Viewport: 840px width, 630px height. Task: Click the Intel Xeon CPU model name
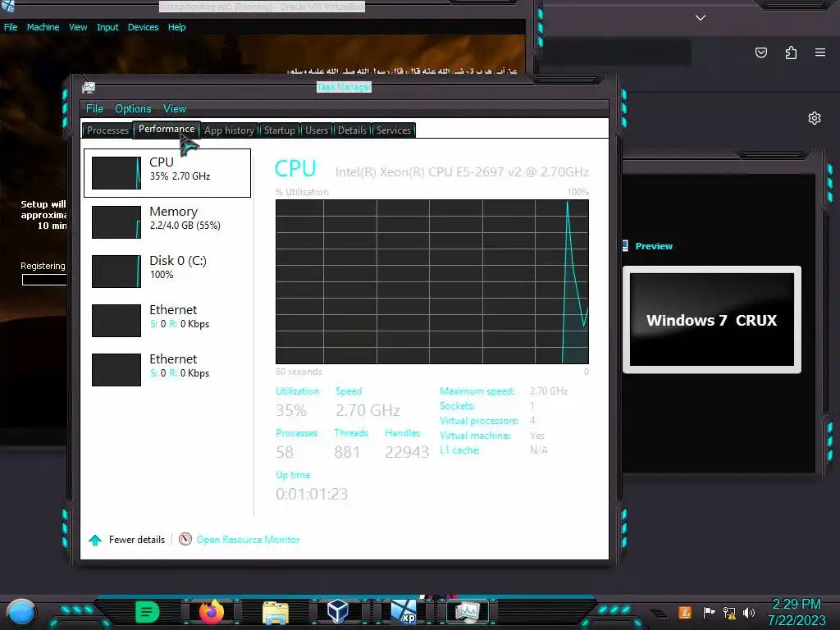[x=462, y=172]
